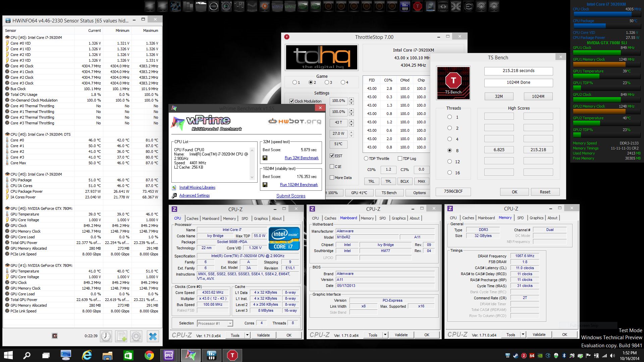The height and width of the screenshot is (362, 644).
Task: Click HWiNFO logging start sheet icon
Action: click(121, 336)
